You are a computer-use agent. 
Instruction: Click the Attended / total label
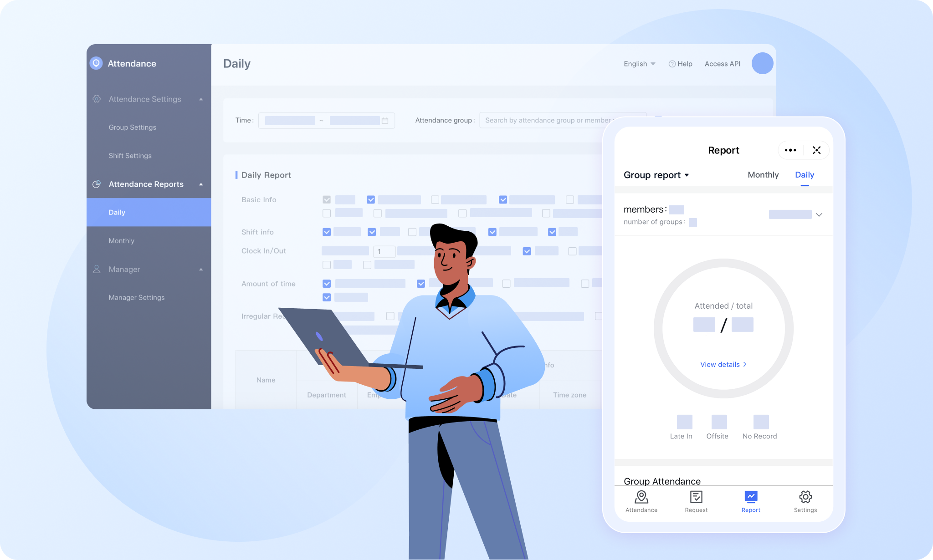tap(723, 306)
